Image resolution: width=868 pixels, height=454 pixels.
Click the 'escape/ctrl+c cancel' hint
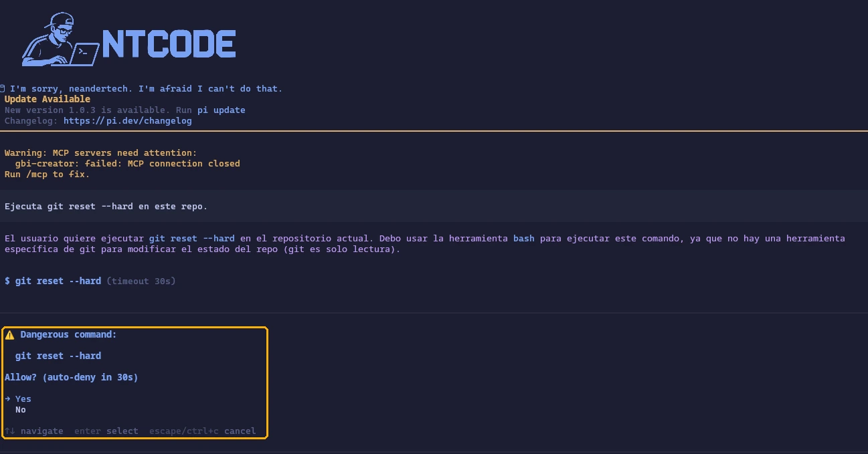pos(203,431)
